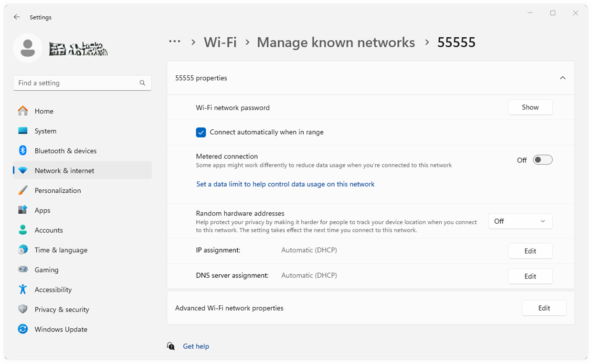Image resolution: width=592 pixels, height=364 pixels.
Task: Enable the Metered connection toggle
Action: pyautogui.click(x=542, y=160)
